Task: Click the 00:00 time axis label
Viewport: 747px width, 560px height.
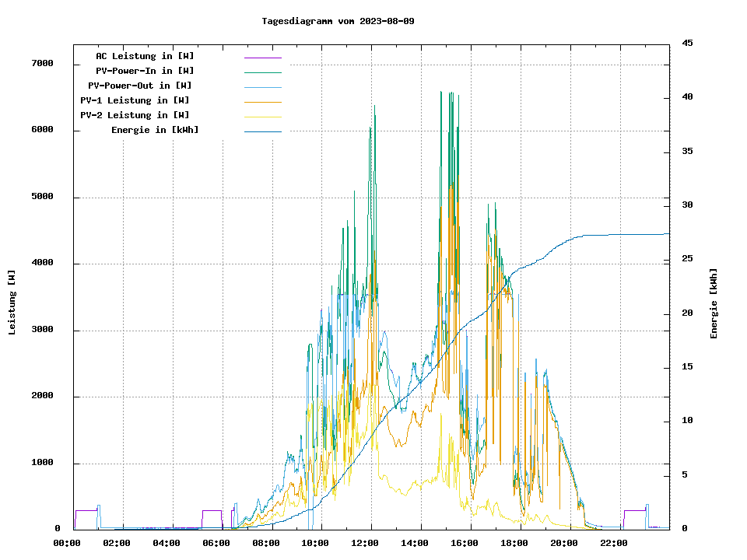Action: tap(67, 543)
